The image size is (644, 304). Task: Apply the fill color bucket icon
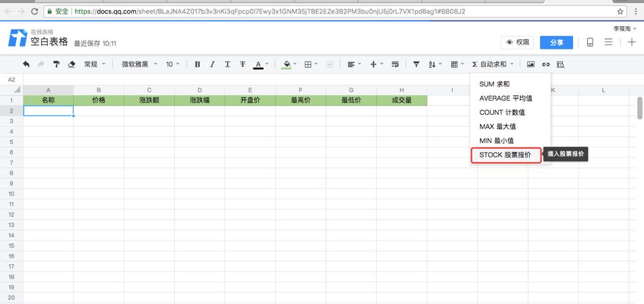(287, 64)
